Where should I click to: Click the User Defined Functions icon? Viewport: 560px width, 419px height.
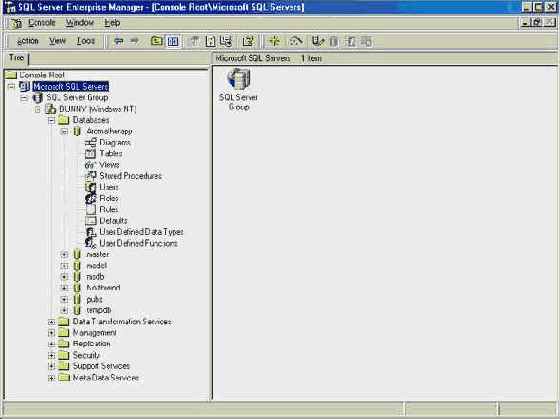coord(91,243)
